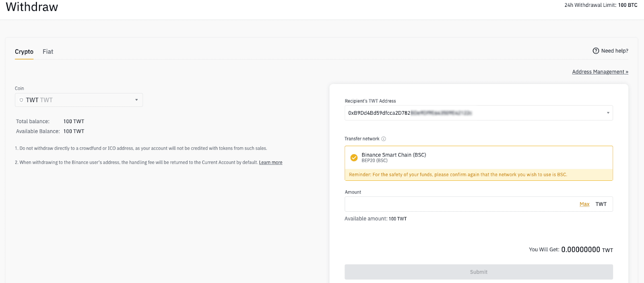Click Max to fill the amount
This screenshot has height=283, width=644.
[x=584, y=204]
